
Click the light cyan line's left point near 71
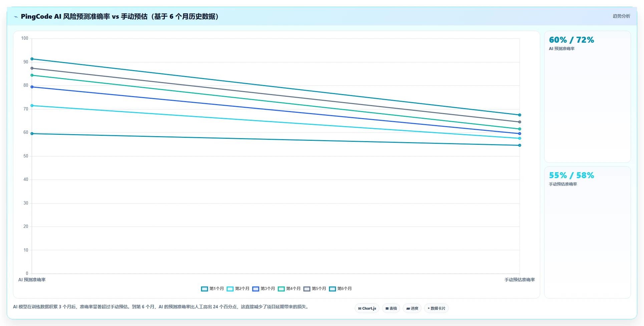tap(32, 106)
